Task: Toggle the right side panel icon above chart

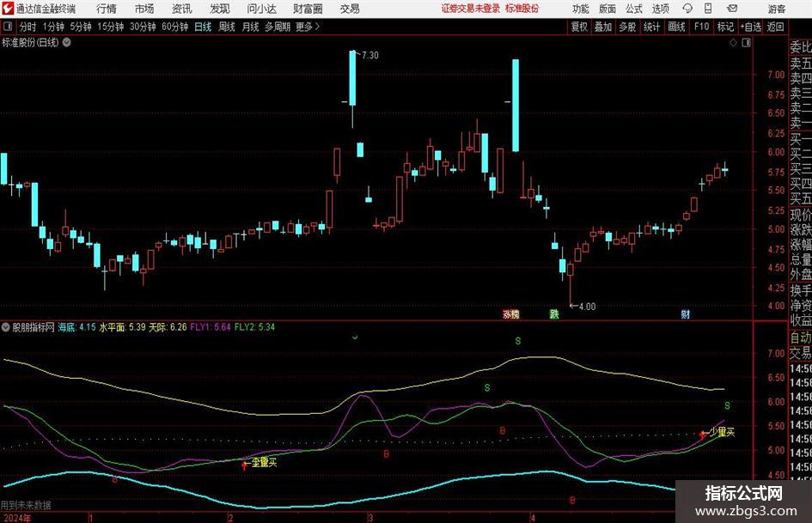Action: [x=746, y=43]
